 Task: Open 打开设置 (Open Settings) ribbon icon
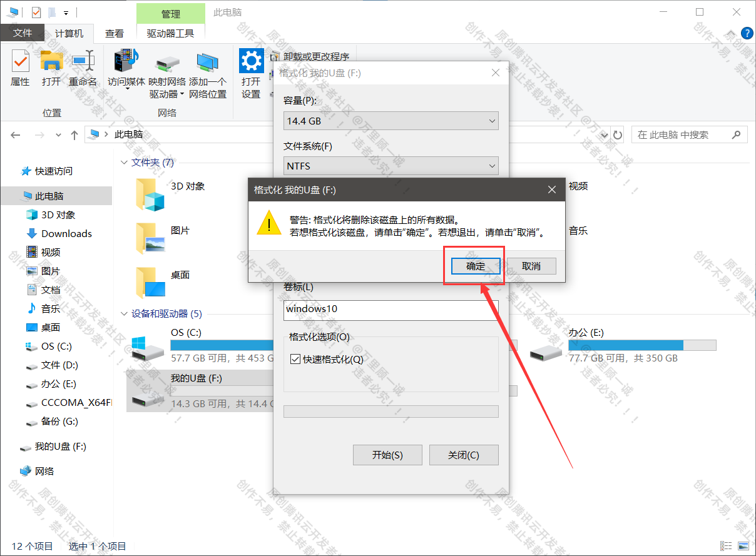pos(251,69)
